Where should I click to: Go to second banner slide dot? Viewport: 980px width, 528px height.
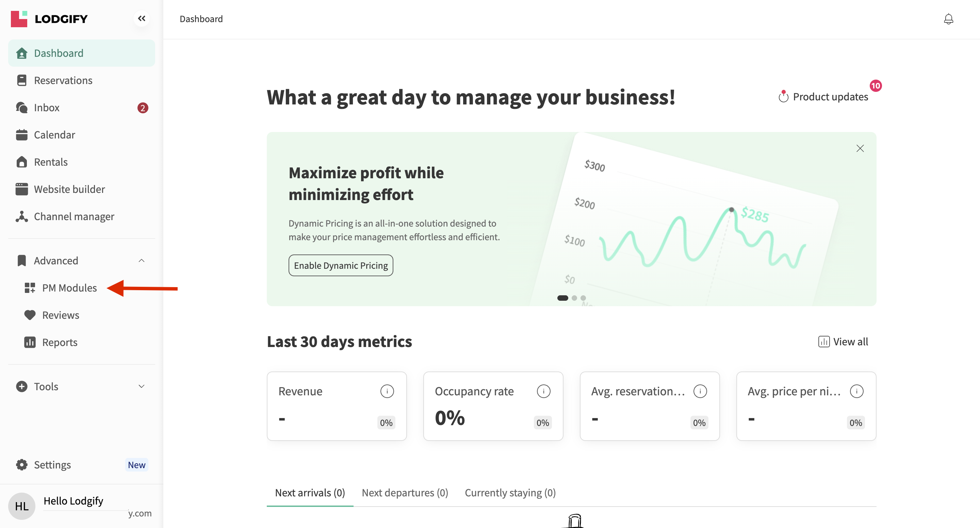click(x=574, y=298)
